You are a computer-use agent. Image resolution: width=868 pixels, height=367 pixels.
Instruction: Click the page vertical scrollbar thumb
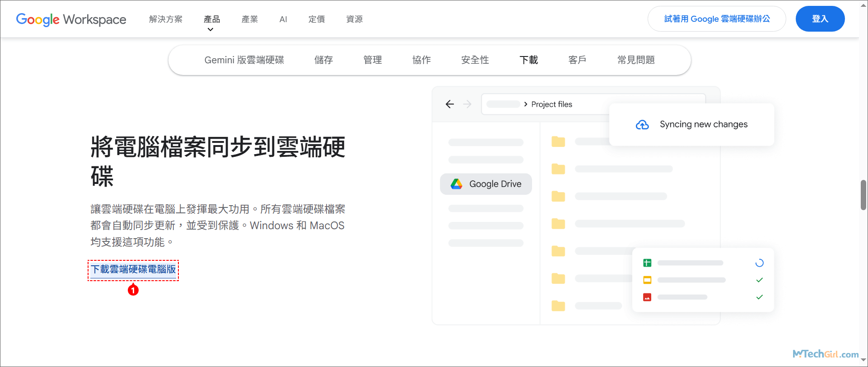click(x=863, y=195)
